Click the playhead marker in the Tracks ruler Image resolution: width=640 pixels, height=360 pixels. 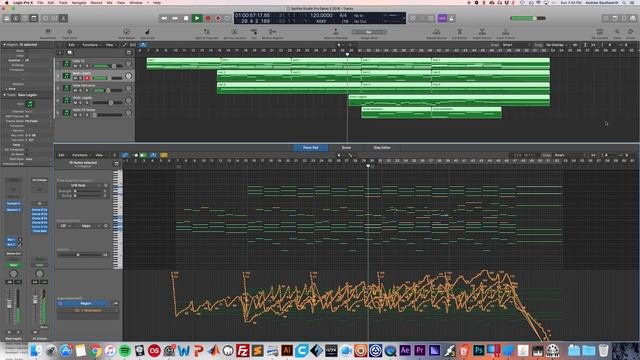(x=347, y=54)
